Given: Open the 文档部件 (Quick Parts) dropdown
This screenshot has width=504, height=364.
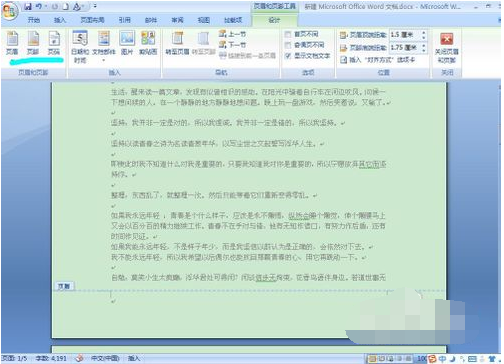Looking at the screenshot, I should (104, 47).
